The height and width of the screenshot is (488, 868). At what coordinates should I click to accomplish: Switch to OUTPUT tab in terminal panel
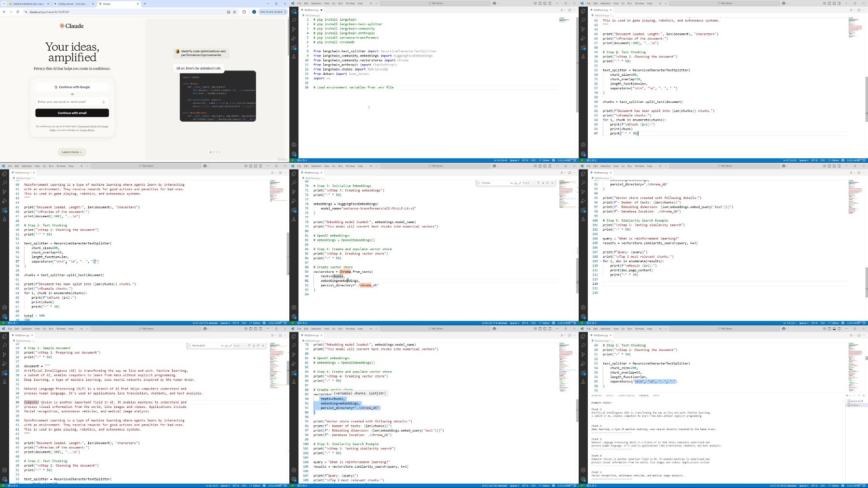pyautogui.click(x=610, y=395)
